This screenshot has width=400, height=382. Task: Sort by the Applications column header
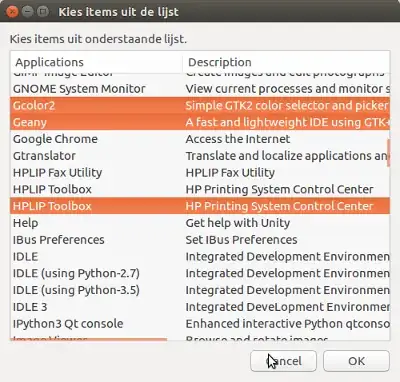click(x=96, y=62)
